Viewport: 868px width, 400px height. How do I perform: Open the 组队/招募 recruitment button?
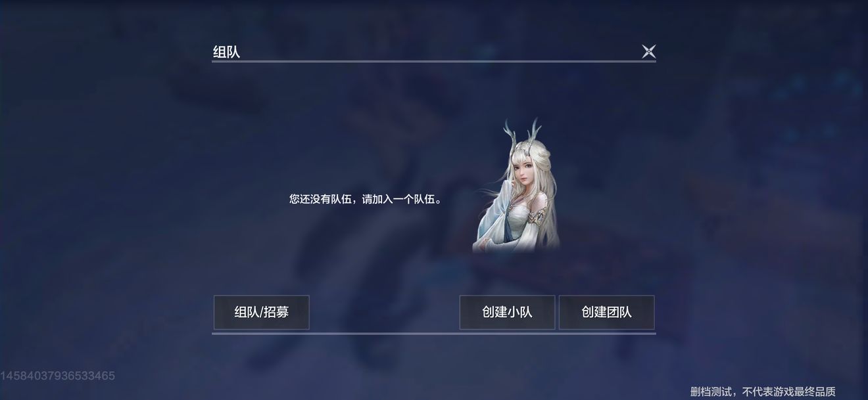coord(261,312)
